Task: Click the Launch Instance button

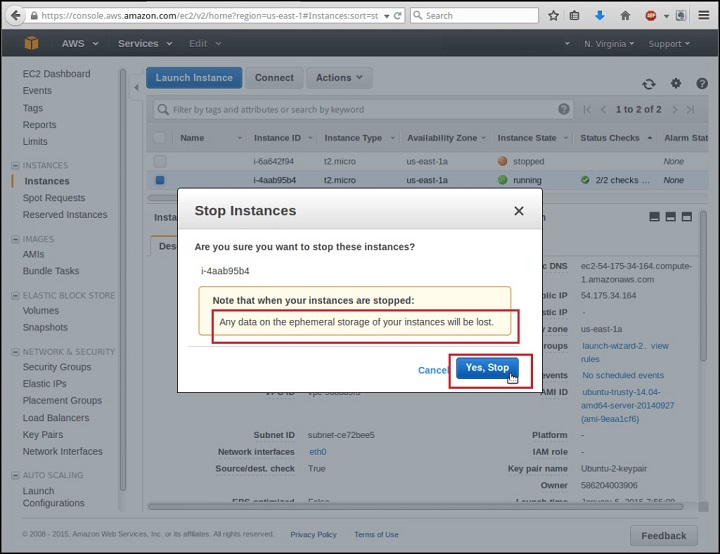Action: click(194, 78)
